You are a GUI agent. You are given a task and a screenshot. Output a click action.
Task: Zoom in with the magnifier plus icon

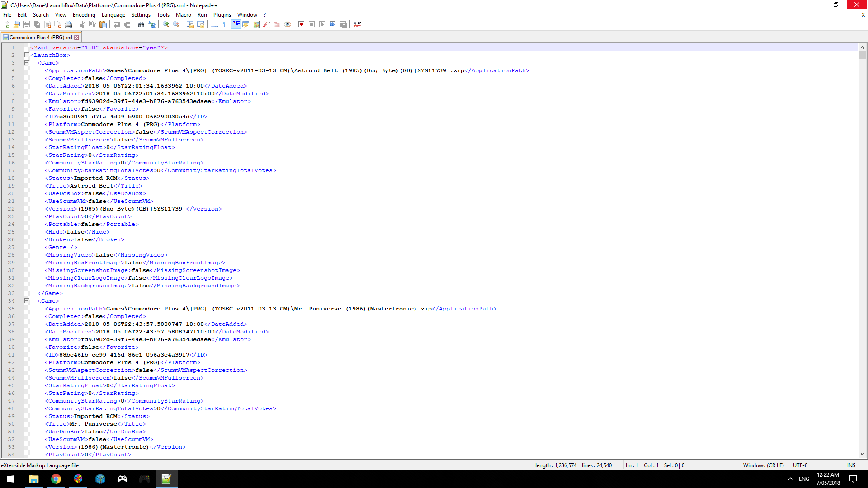tap(166, 24)
